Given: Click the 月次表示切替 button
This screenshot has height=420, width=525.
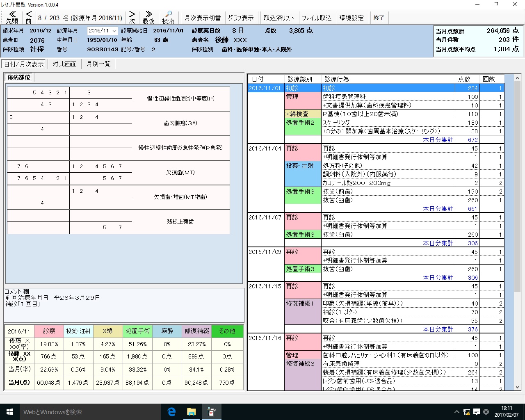Looking at the screenshot, I should [203, 18].
